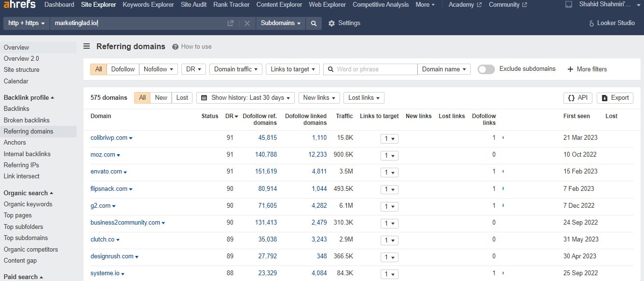This screenshot has height=281, width=644.
Task: Open New links filter dropdown
Action: tap(319, 98)
